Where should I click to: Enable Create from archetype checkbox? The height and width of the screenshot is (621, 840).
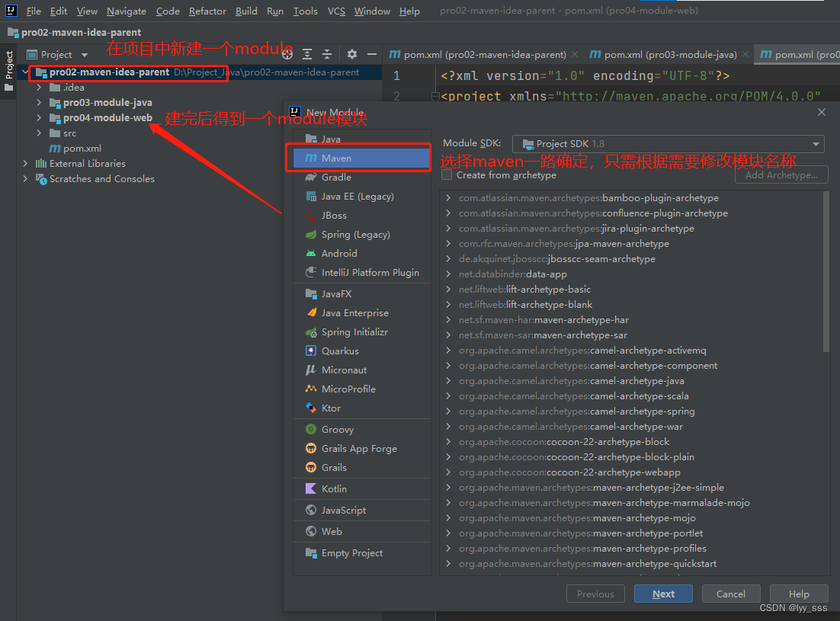[447, 175]
